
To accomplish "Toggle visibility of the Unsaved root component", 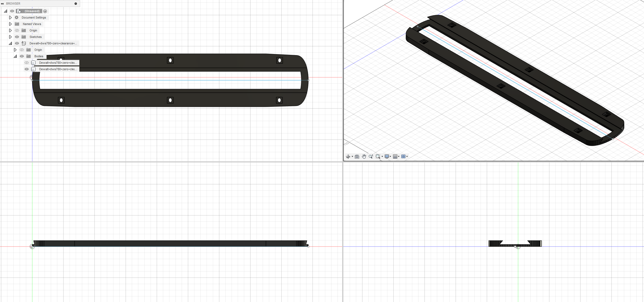I will tap(12, 11).
